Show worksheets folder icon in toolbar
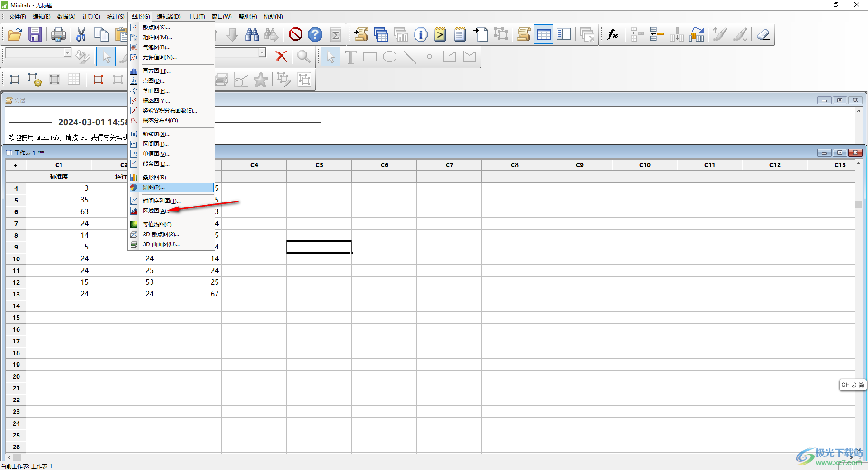The width and height of the screenshot is (868, 470). (381, 34)
